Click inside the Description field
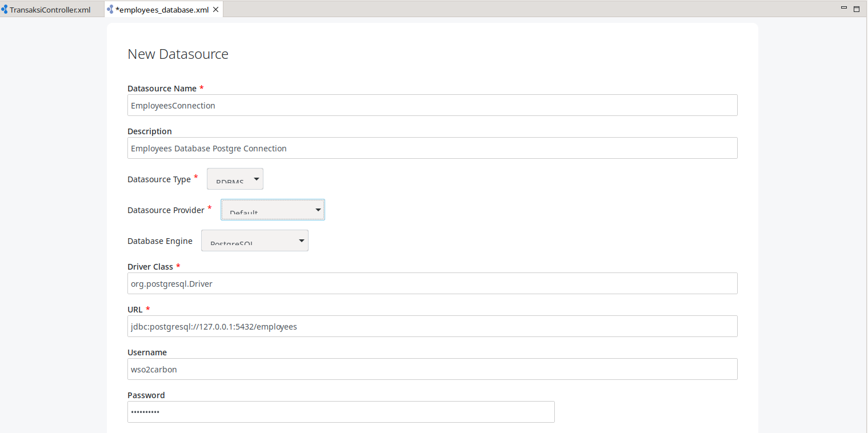868x433 pixels. point(432,148)
